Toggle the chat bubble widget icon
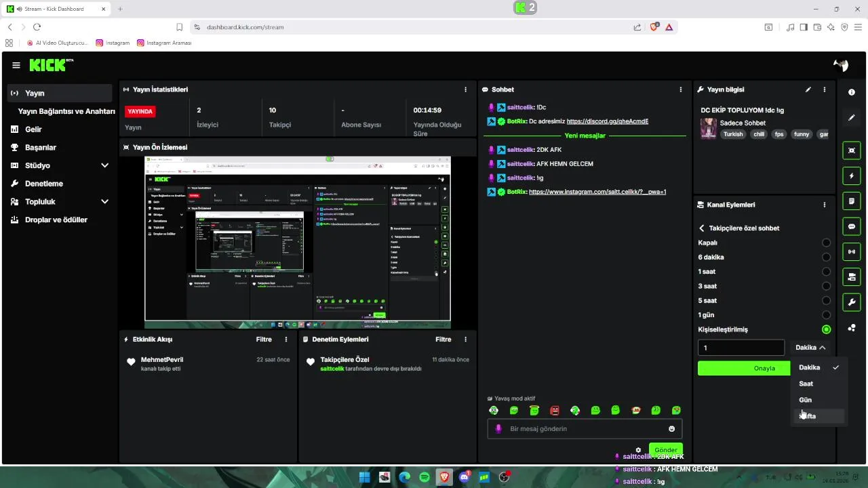This screenshot has width=868, height=488. [x=852, y=226]
